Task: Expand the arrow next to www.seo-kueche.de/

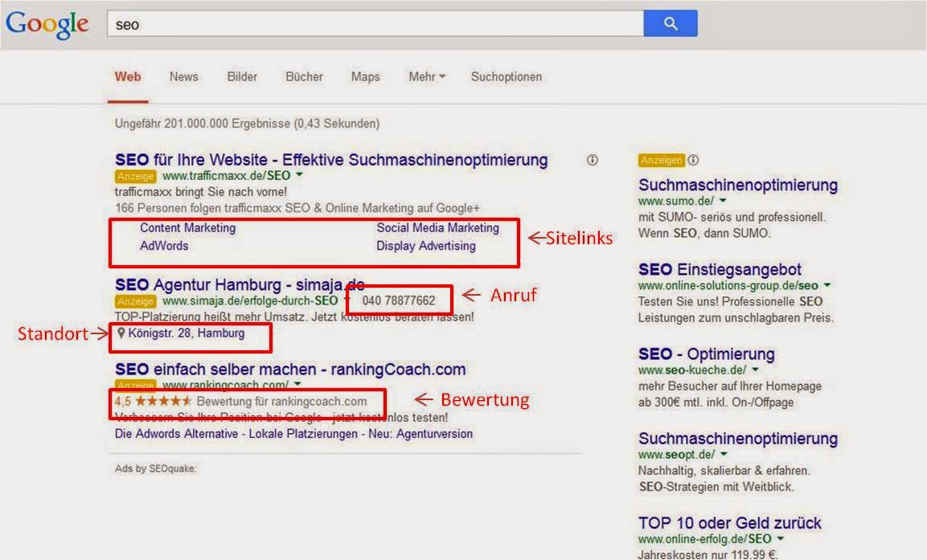Action: point(755,370)
